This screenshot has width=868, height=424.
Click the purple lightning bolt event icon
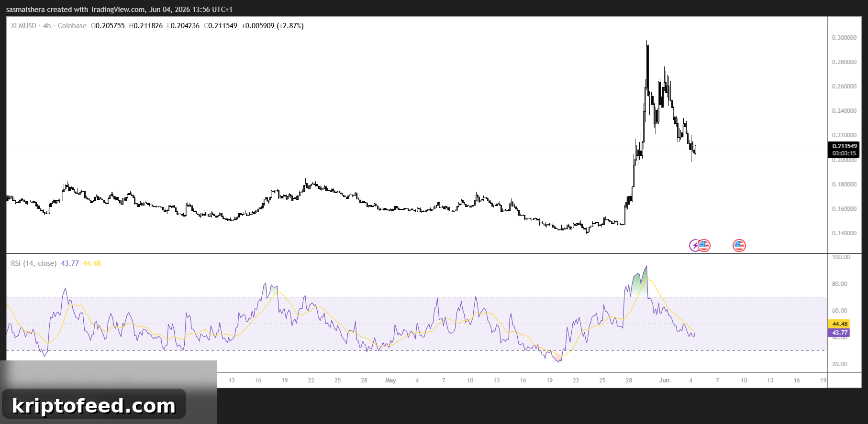[694, 246]
